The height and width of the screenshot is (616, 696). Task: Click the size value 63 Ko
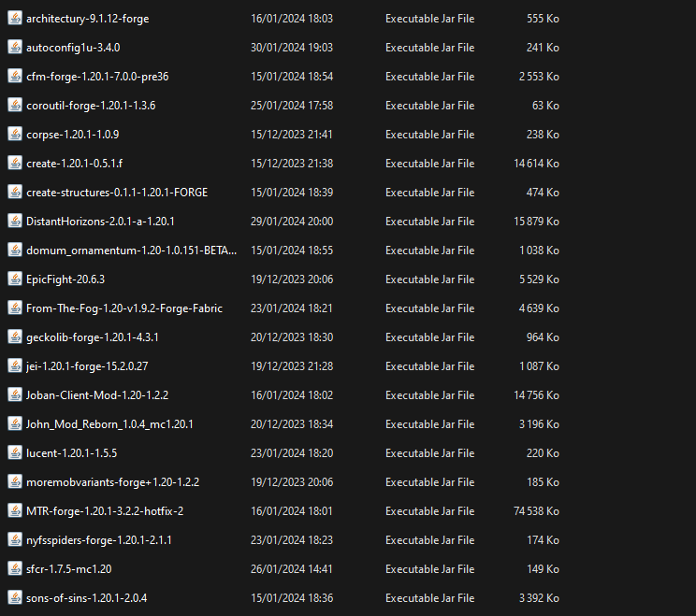pos(545,106)
